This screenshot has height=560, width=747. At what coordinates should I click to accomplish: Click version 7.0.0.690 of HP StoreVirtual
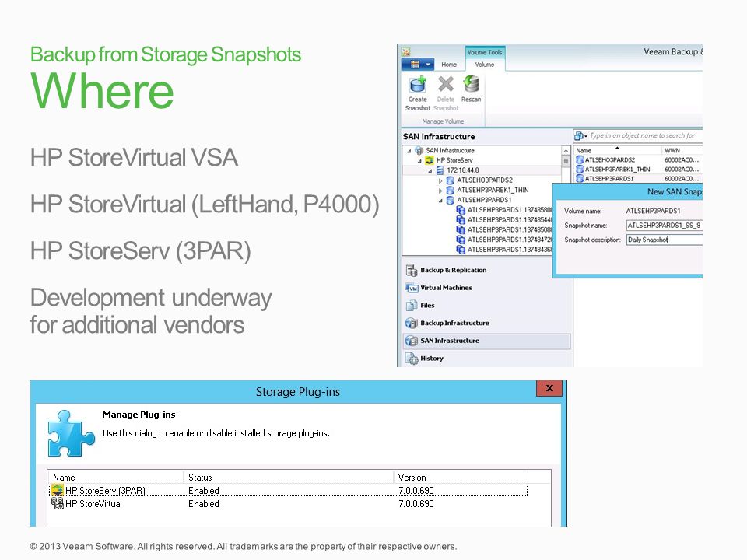(x=416, y=504)
